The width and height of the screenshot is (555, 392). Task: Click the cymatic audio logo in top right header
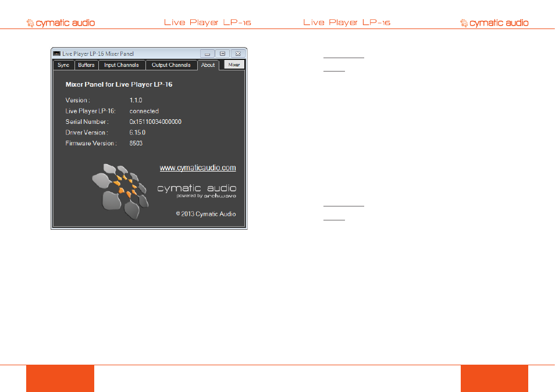tap(494, 23)
